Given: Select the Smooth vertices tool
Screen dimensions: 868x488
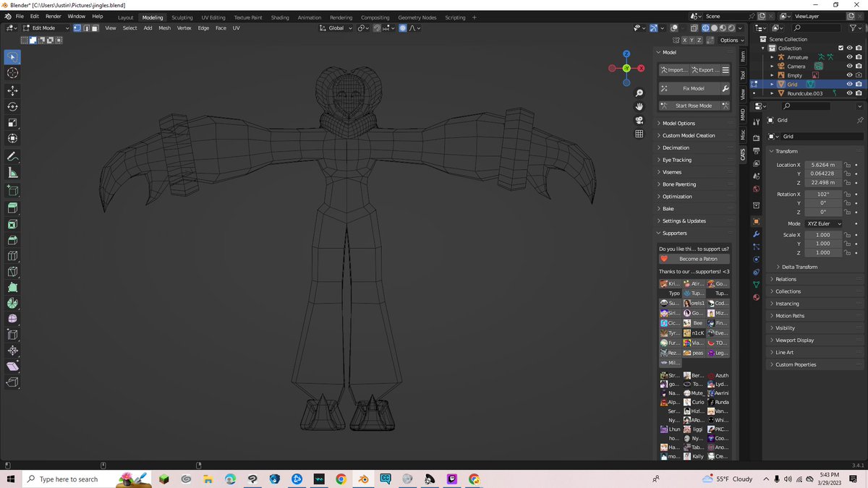Looking at the screenshot, I should tap(12, 319).
